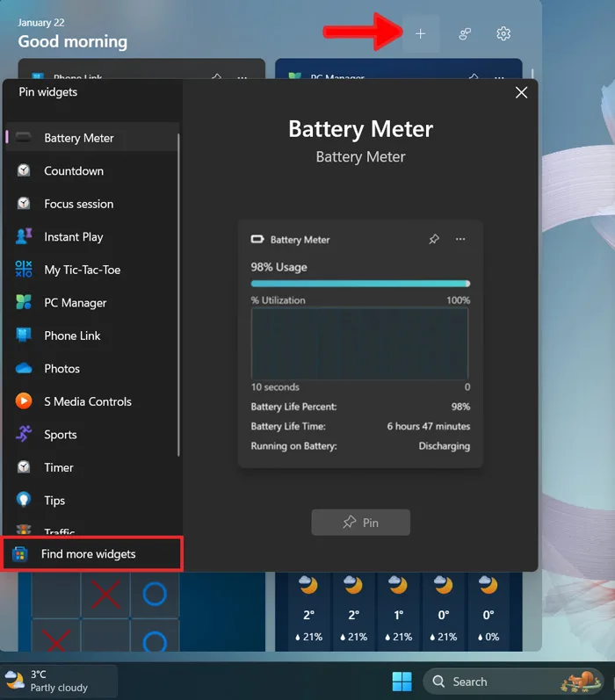Choose PC Manager from widget list
The image size is (615, 700).
92,303
